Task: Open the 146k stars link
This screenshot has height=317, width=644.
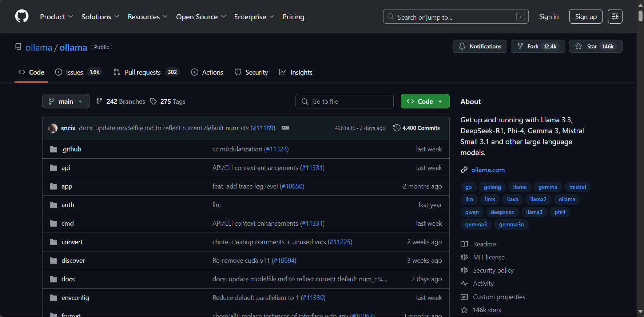Action: (487, 310)
